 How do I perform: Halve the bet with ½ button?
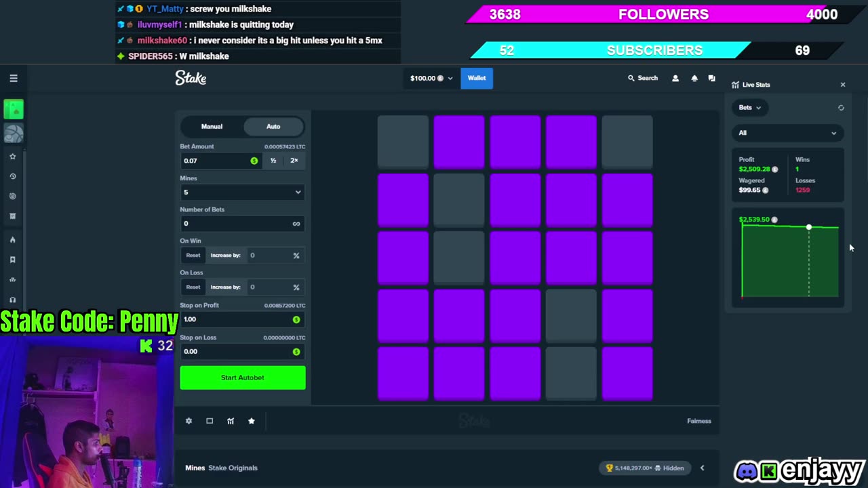point(273,161)
